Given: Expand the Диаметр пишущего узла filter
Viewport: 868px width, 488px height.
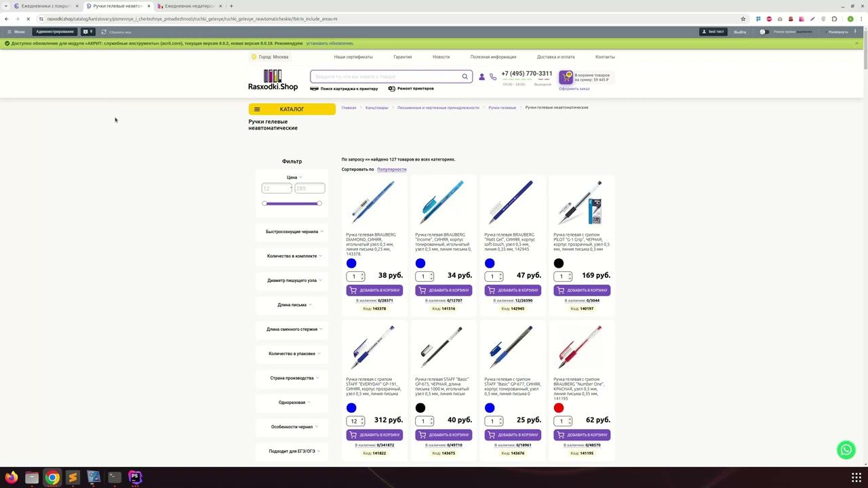Looking at the screenshot, I should (x=292, y=281).
